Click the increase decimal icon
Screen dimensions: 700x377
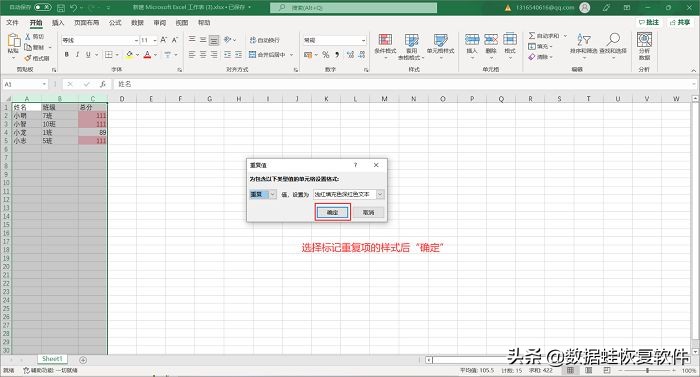350,54
